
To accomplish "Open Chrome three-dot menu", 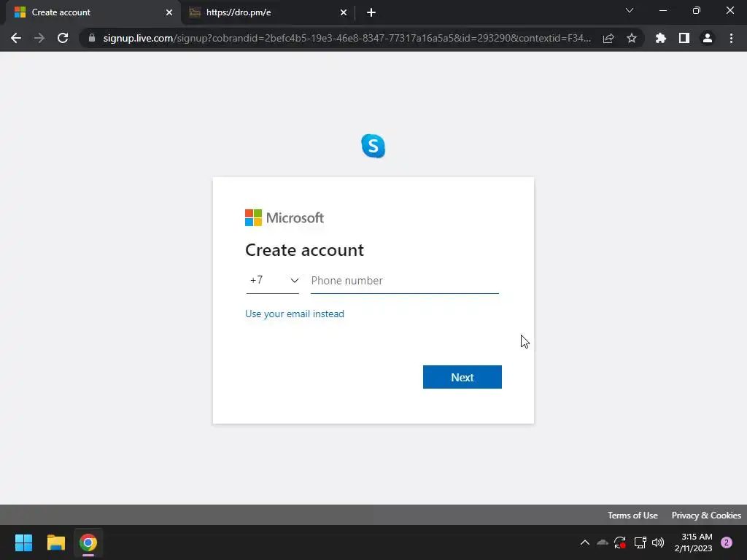I will pos(731,38).
